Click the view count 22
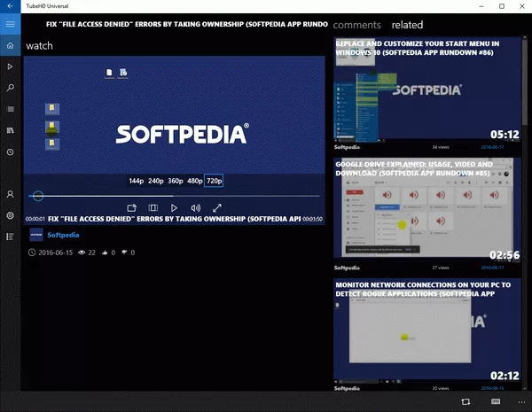The width and height of the screenshot is (532, 412). click(x=91, y=253)
